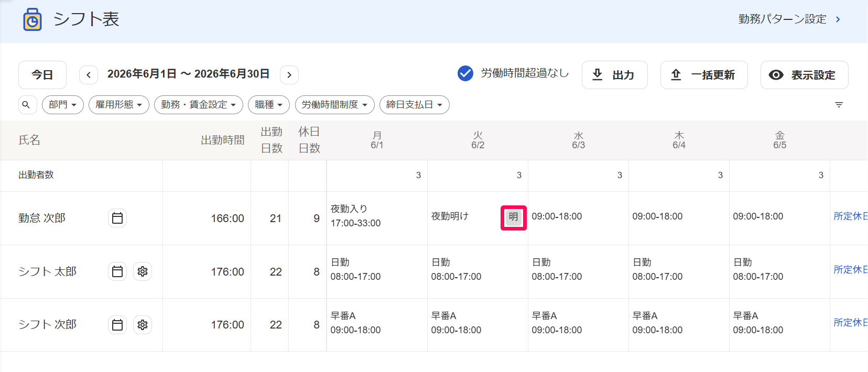Expand the 労働時間制度 filter dropdown
The image size is (868, 372).
click(x=335, y=105)
